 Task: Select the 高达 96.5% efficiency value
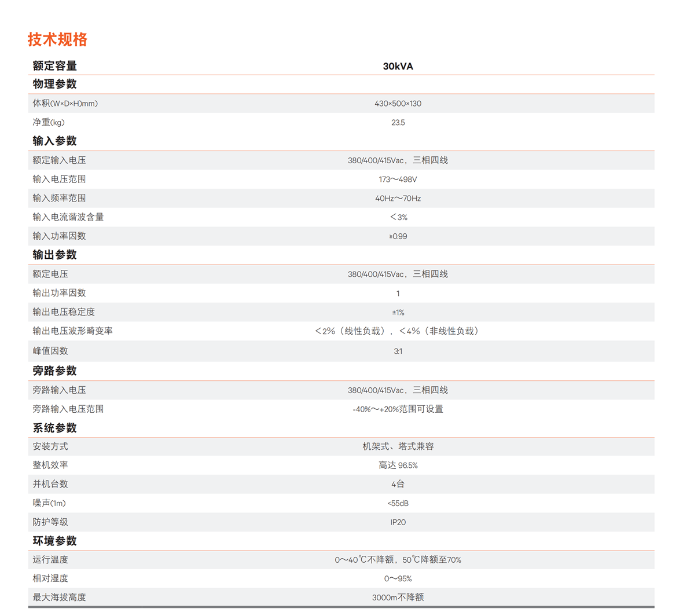pos(398,465)
